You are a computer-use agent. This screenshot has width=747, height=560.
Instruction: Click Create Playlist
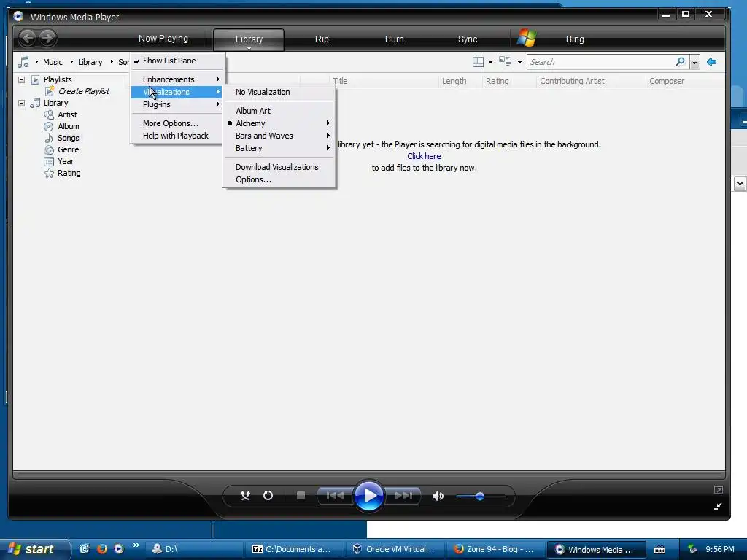point(83,91)
